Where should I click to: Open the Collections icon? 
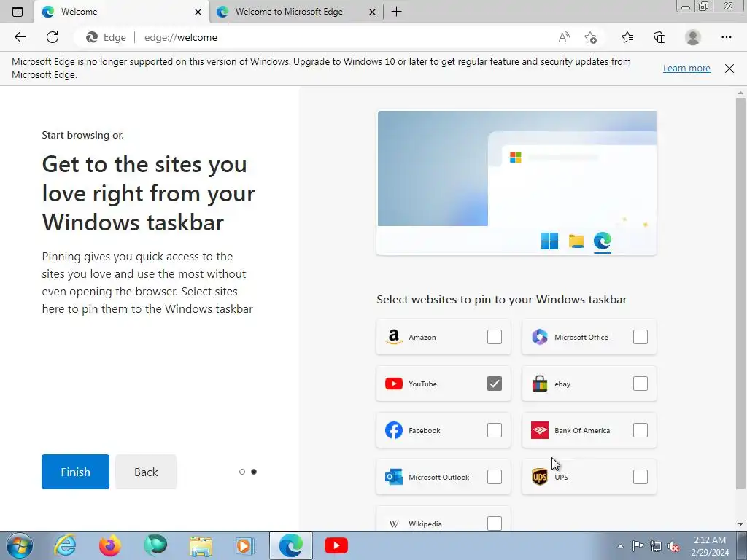[659, 37]
